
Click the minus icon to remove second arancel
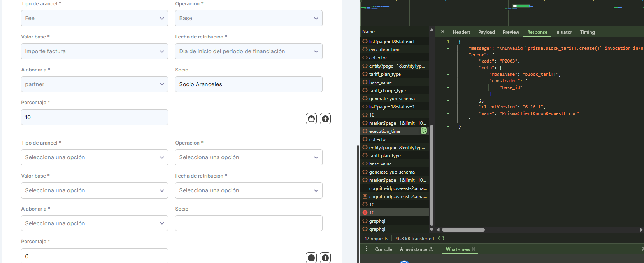click(x=311, y=258)
